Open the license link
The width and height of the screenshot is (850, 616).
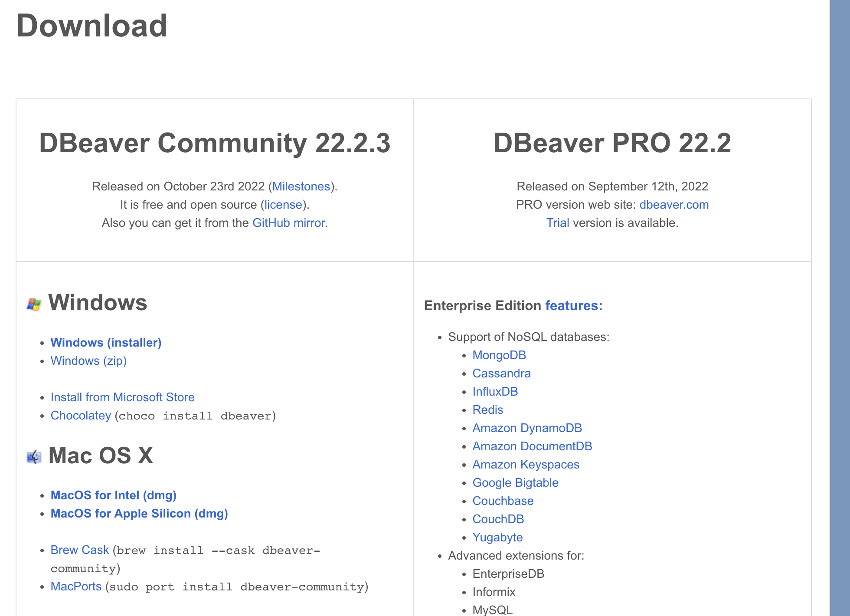pyautogui.click(x=283, y=205)
